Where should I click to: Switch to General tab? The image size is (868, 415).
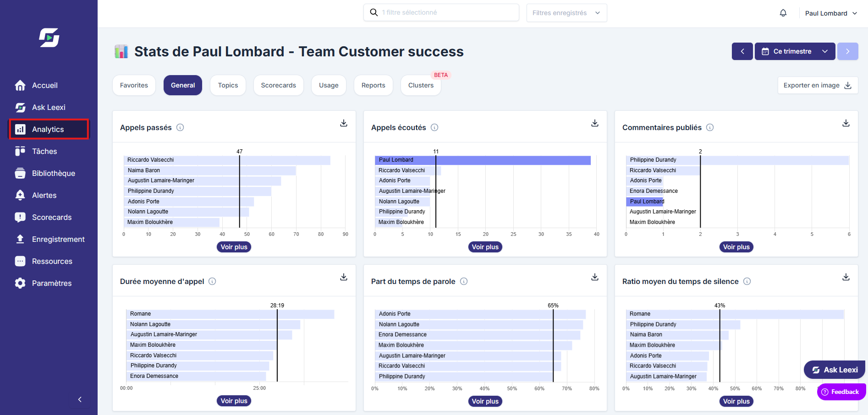pos(183,85)
